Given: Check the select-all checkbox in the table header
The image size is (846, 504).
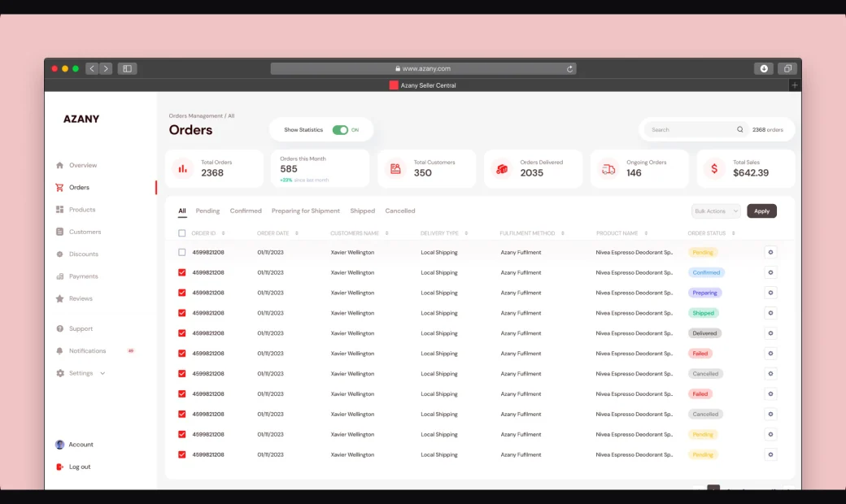Looking at the screenshot, I should coord(182,233).
